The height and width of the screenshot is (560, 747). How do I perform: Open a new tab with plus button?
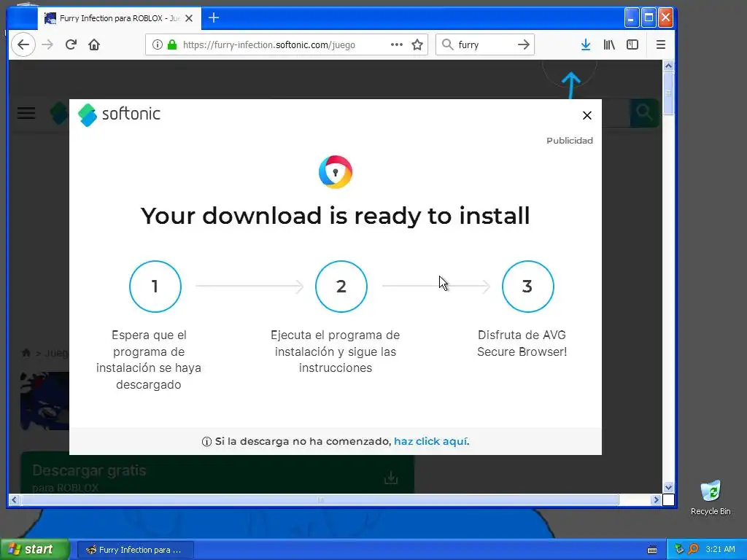pyautogui.click(x=214, y=18)
